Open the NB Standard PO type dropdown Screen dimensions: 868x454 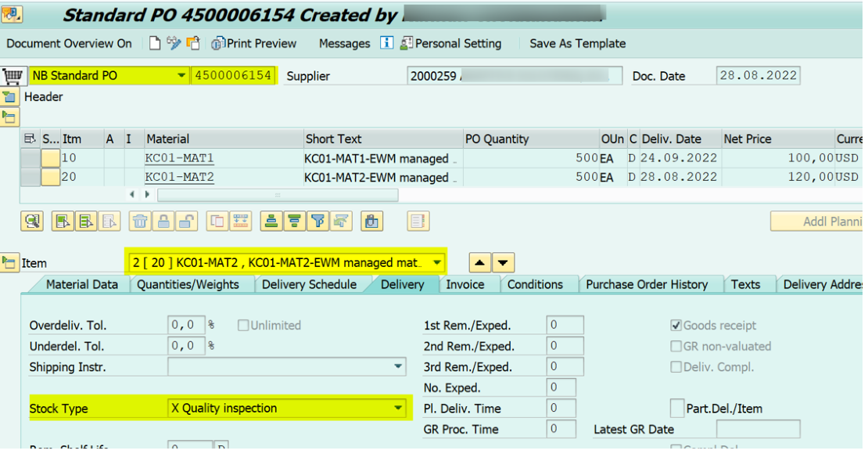point(181,76)
